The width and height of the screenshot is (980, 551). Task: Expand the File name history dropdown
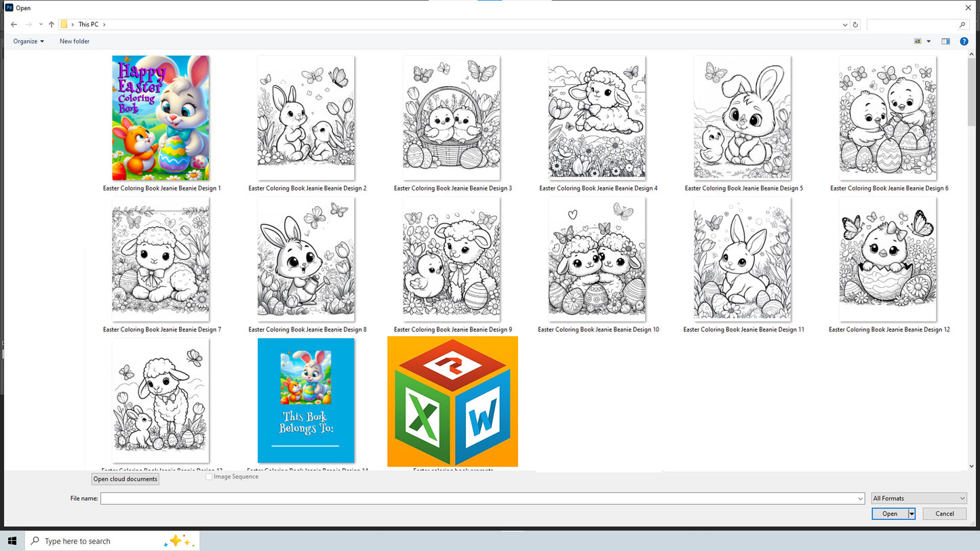[x=861, y=498]
